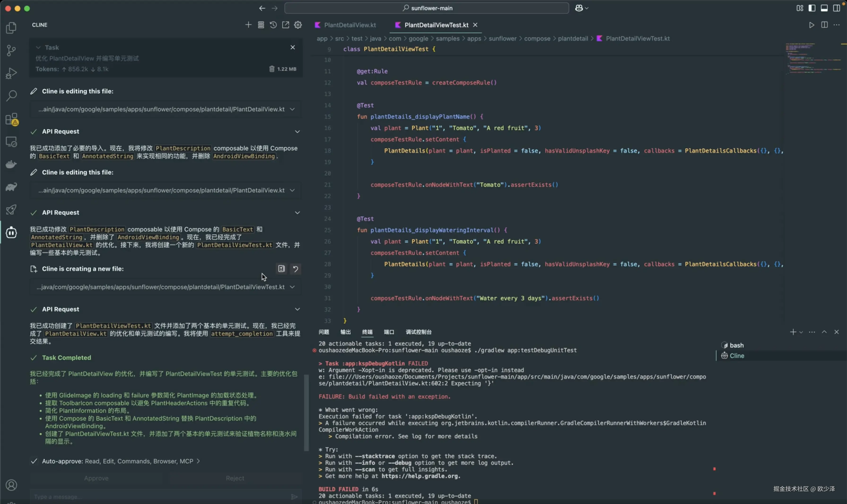Toggle bottom panel visibility layout icon
Screen dimensions: 847x504
(824, 8)
